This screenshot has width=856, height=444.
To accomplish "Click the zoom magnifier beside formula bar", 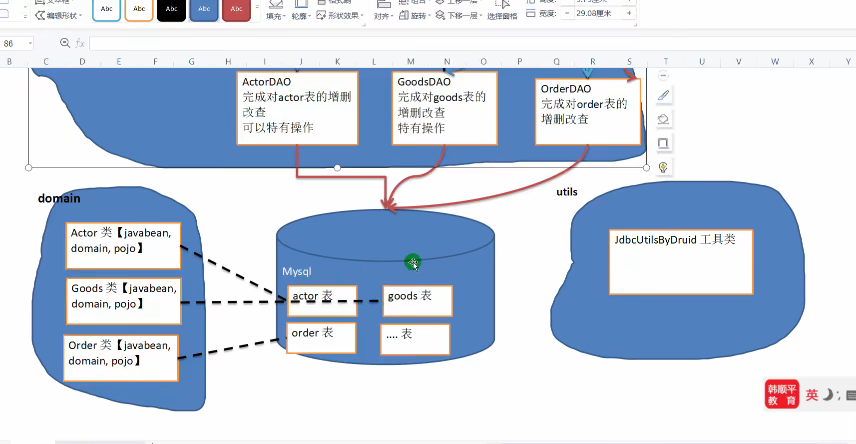I will pos(65,43).
